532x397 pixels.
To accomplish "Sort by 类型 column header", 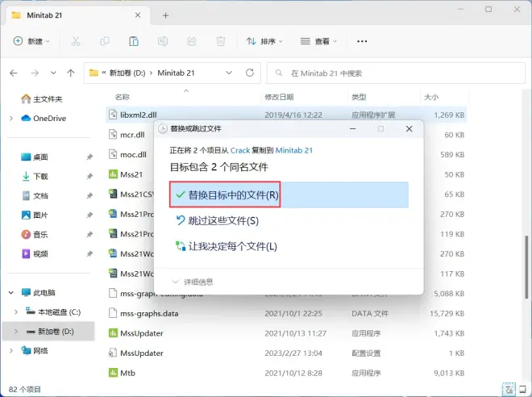I will [x=359, y=97].
